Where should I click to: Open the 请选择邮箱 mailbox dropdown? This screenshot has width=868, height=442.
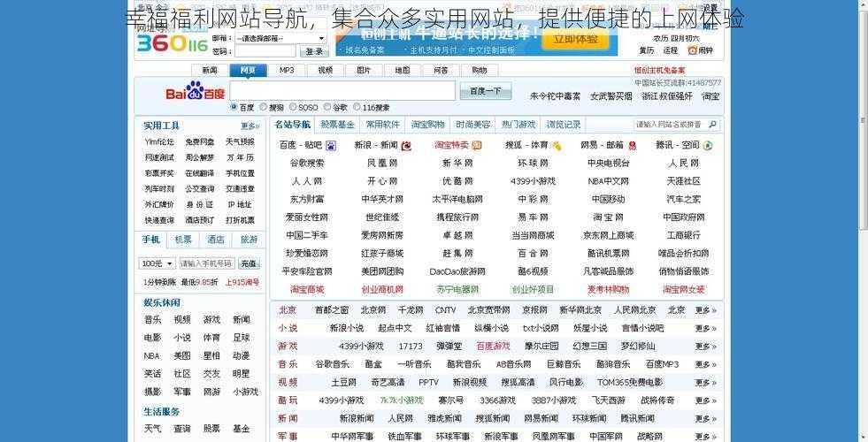tap(280, 38)
